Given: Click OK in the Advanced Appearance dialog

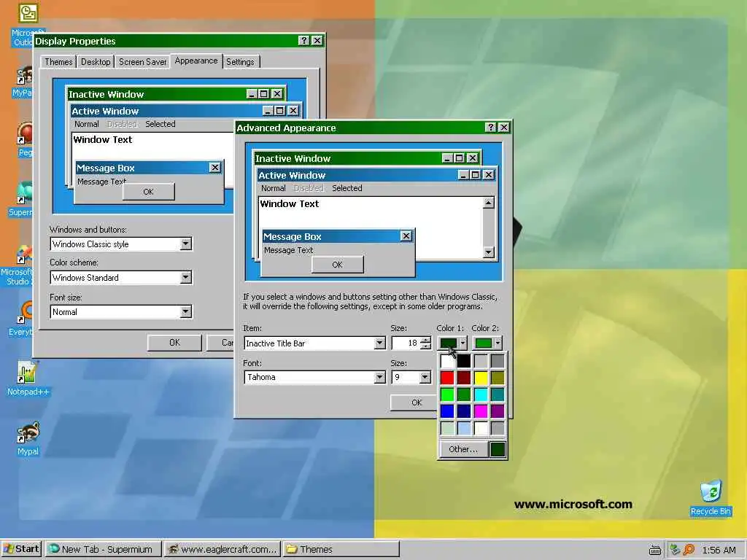Looking at the screenshot, I should [x=414, y=402].
